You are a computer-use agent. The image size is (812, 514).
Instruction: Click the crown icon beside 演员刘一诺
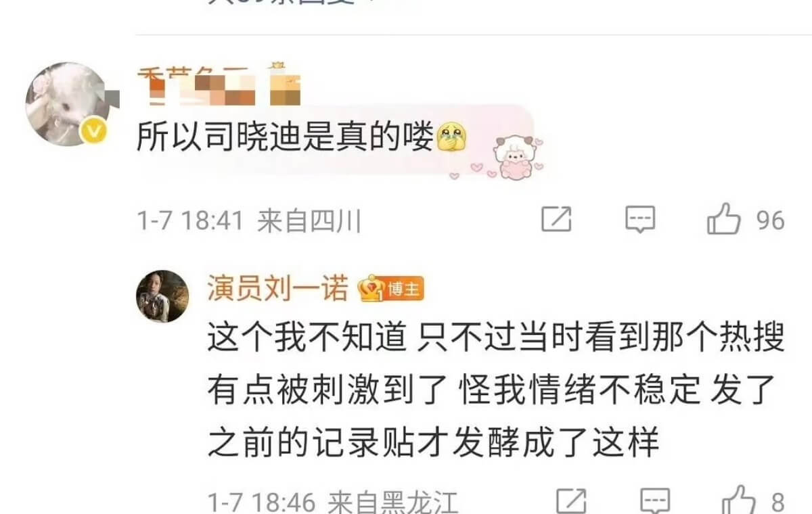(371, 290)
